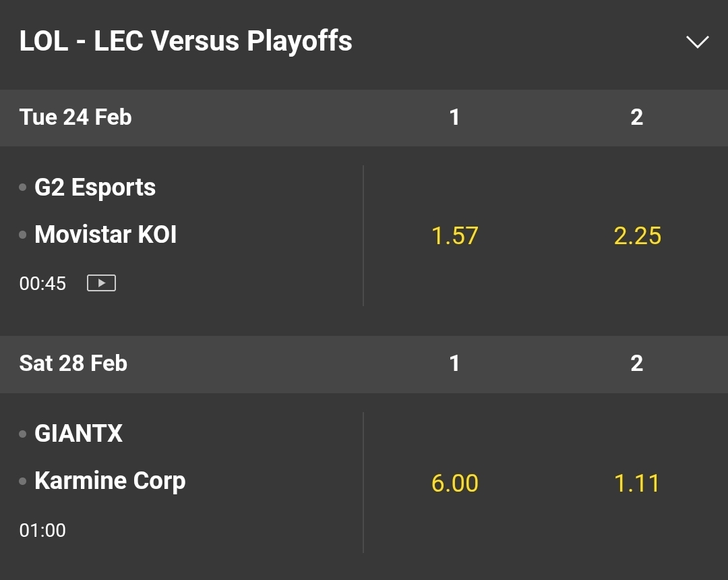This screenshot has width=728, height=580.
Task: Select the 2.25 odds for Movistar KOI
Action: pos(637,236)
